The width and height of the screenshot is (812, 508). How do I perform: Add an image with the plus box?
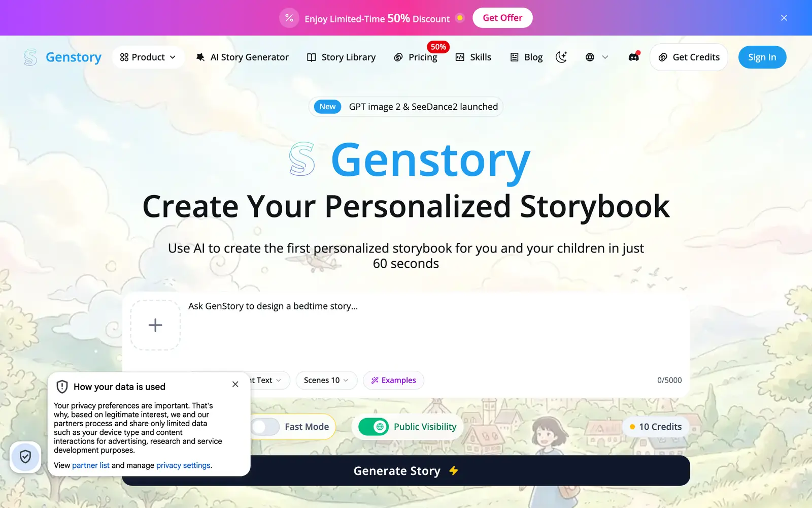[155, 325]
